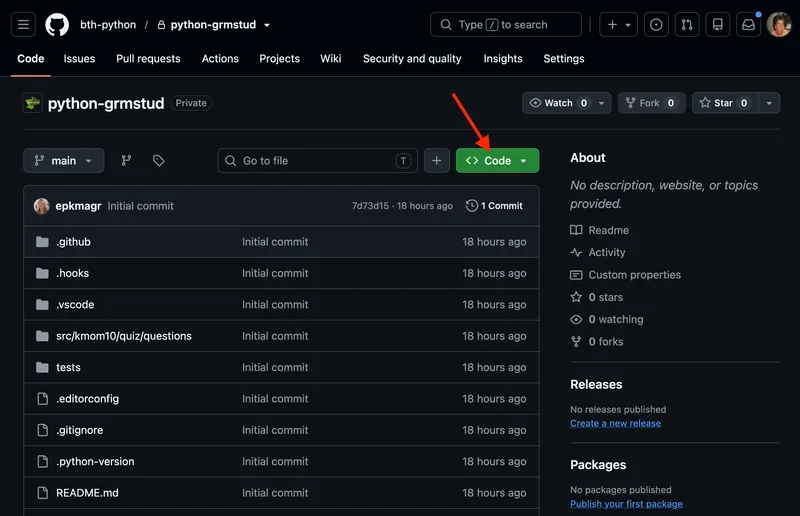Open the green Code dropdown button

pos(497,161)
